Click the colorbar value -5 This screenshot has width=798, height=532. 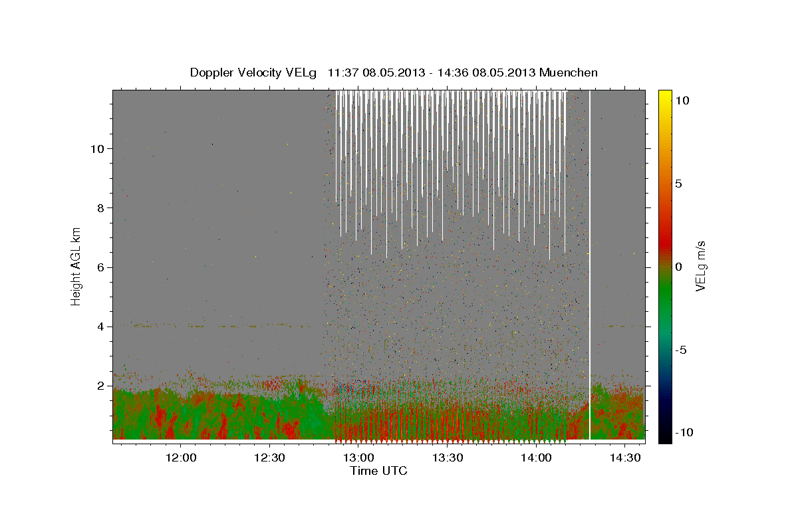(682, 350)
